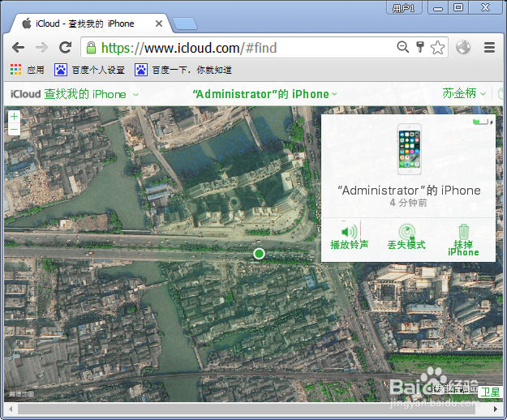Viewport: 507px width, 420px height.
Task: Reload the iCloud page
Action: (66, 48)
